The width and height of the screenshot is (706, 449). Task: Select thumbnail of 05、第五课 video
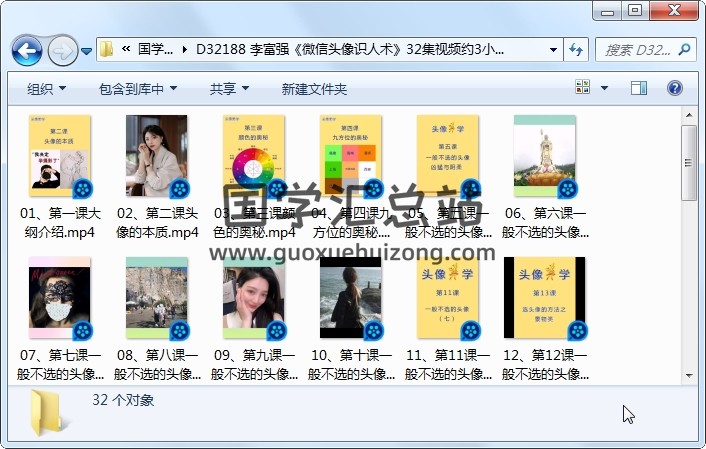click(448, 156)
